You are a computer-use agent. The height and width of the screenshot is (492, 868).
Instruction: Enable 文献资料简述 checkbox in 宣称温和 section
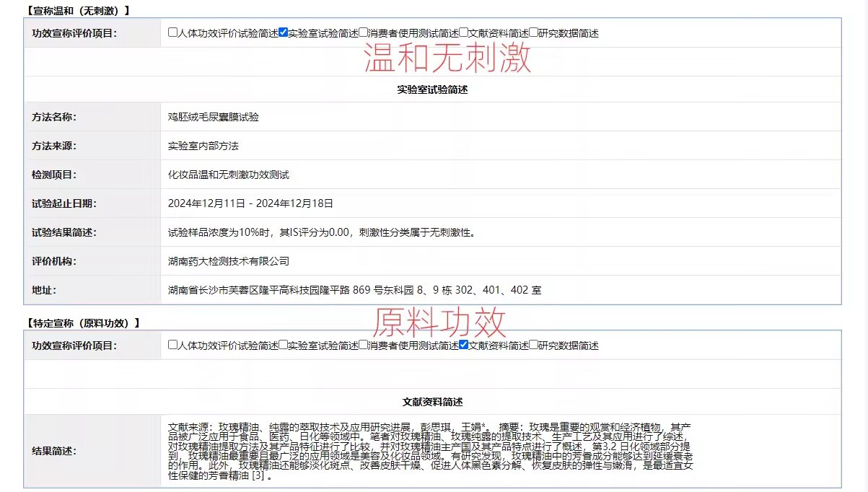point(463,32)
